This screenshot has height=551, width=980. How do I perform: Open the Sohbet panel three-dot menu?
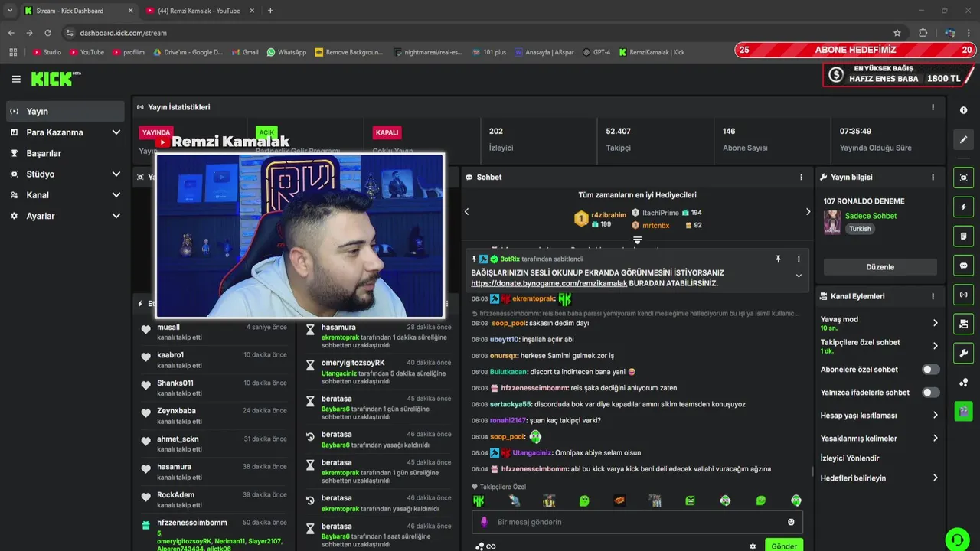[802, 177]
